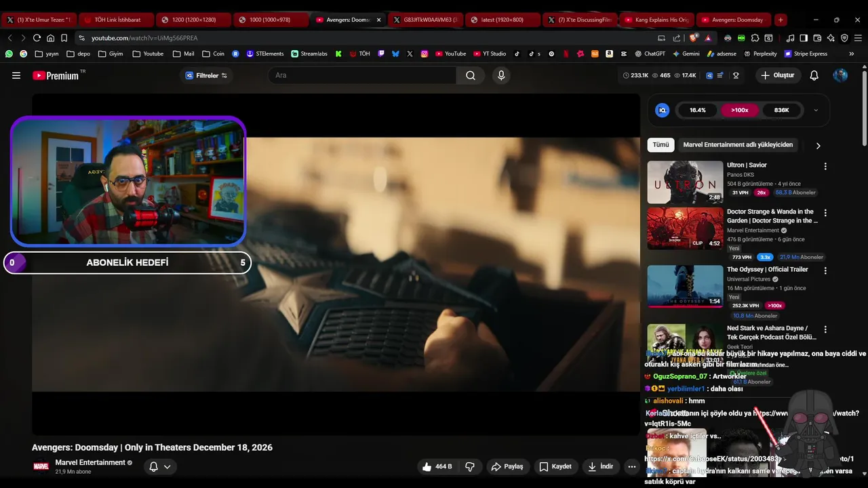Open Bluesky butterfly bookmark icon
Image resolution: width=868 pixels, height=488 pixels.
coord(395,54)
